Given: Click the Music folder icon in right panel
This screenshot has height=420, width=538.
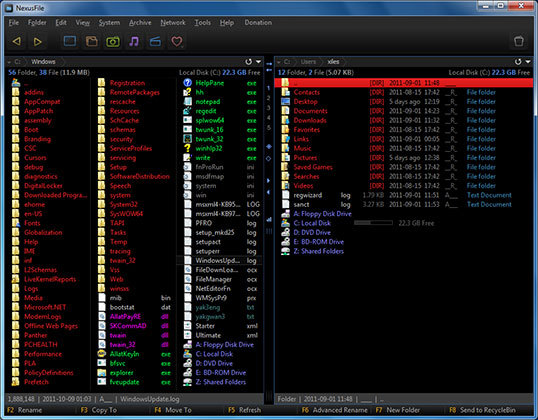Looking at the screenshot, I should point(285,148).
